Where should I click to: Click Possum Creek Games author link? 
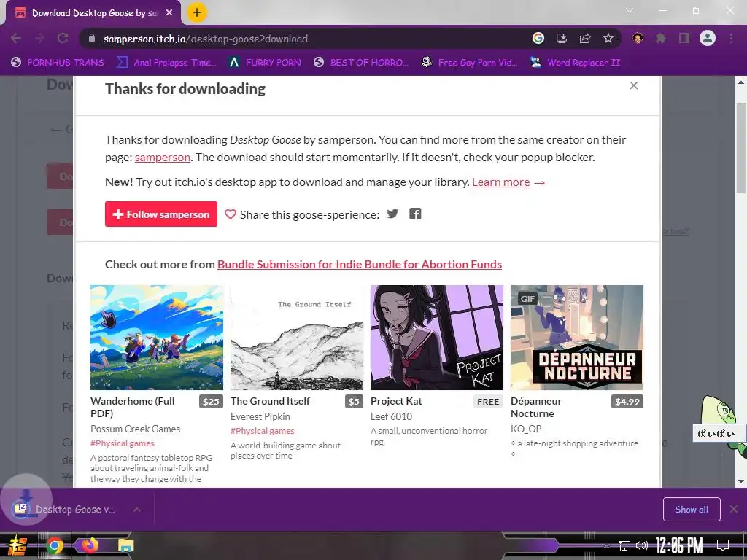[x=135, y=429]
